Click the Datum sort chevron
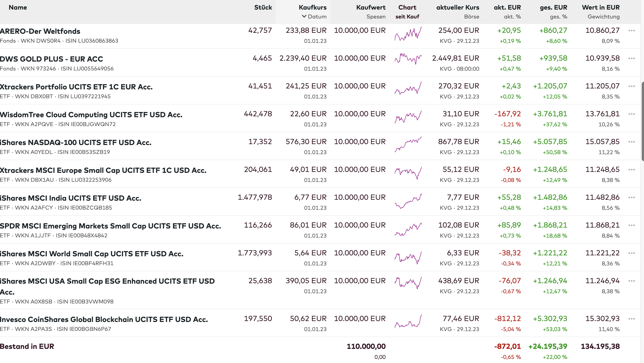 tap(304, 16)
